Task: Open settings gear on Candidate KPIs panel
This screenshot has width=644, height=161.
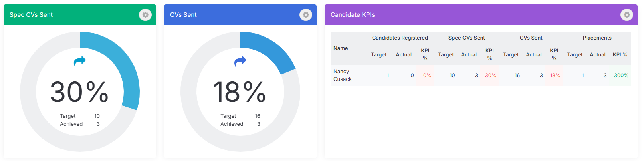Action: click(627, 15)
